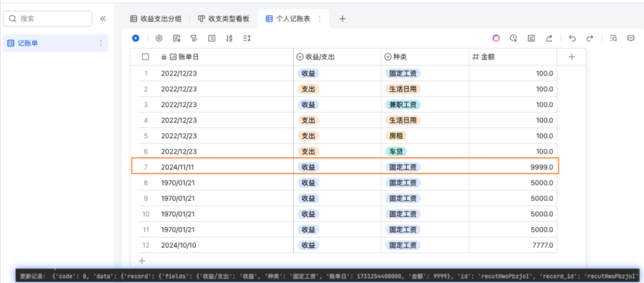Open the search records icon in toolbar

point(613,38)
